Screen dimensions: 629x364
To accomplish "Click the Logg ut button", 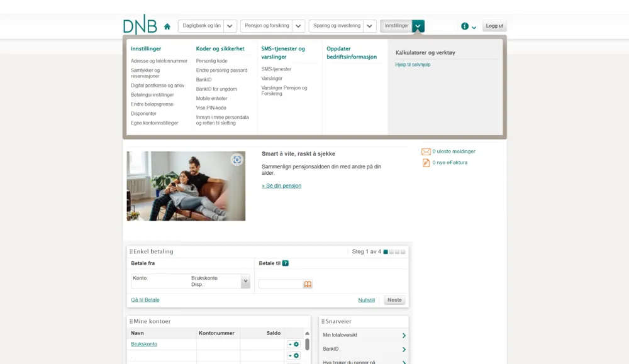I will [494, 26].
